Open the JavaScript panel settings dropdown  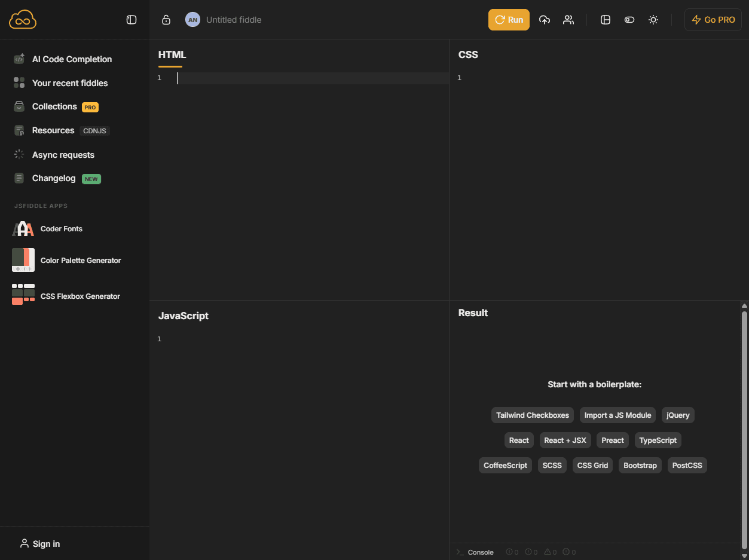pos(183,316)
